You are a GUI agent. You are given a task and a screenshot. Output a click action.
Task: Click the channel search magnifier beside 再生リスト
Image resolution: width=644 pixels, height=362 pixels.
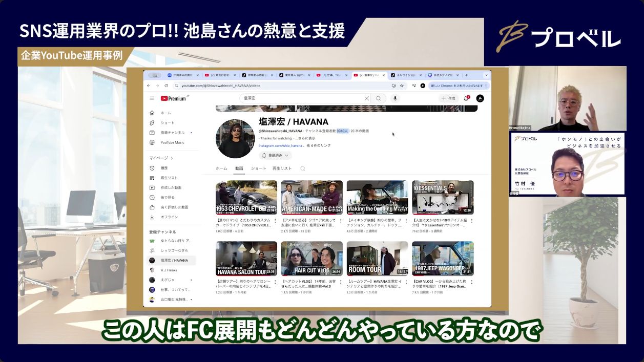pyautogui.click(x=302, y=168)
